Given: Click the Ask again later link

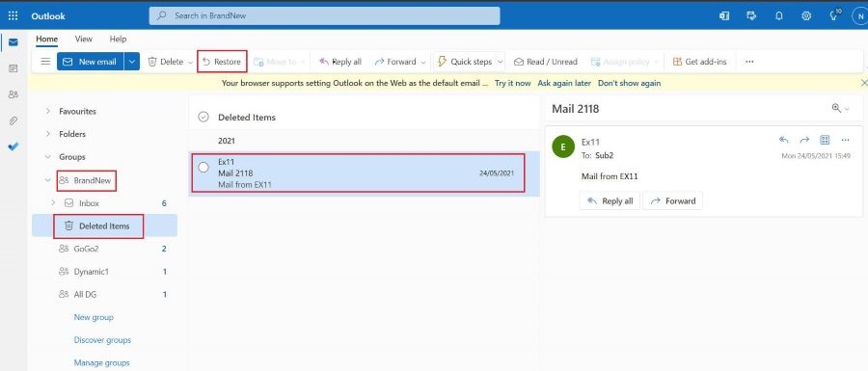Looking at the screenshot, I should pos(564,84).
